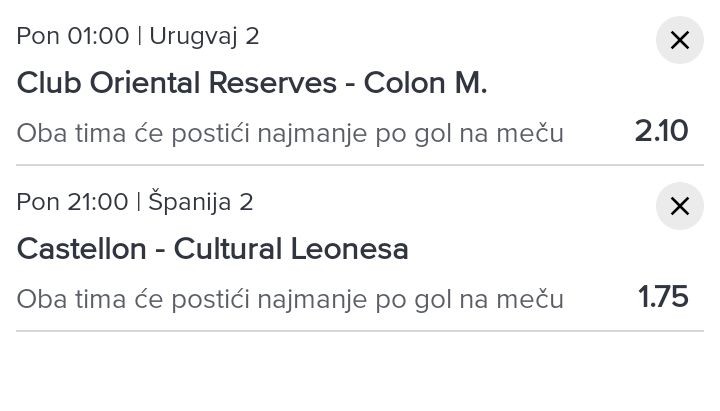Click the divider line below the Spain bet
Image resolution: width=720 pixels, height=411 pixels.
click(360, 331)
